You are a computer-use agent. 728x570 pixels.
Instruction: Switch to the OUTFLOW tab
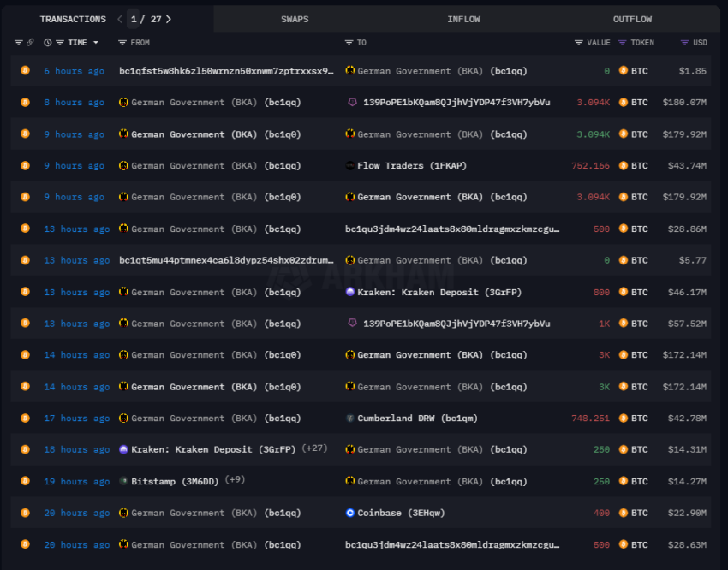pyautogui.click(x=632, y=19)
